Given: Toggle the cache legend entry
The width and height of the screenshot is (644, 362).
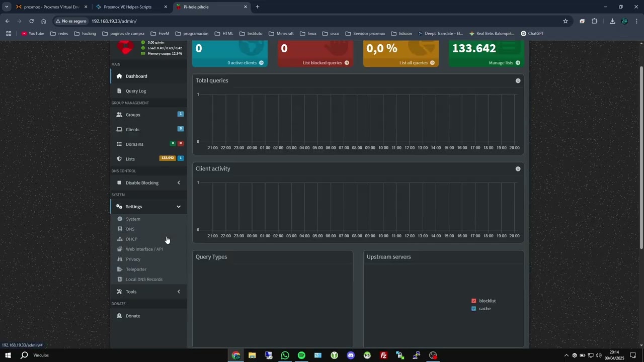Looking at the screenshot, I should click(x=481, y=309).
